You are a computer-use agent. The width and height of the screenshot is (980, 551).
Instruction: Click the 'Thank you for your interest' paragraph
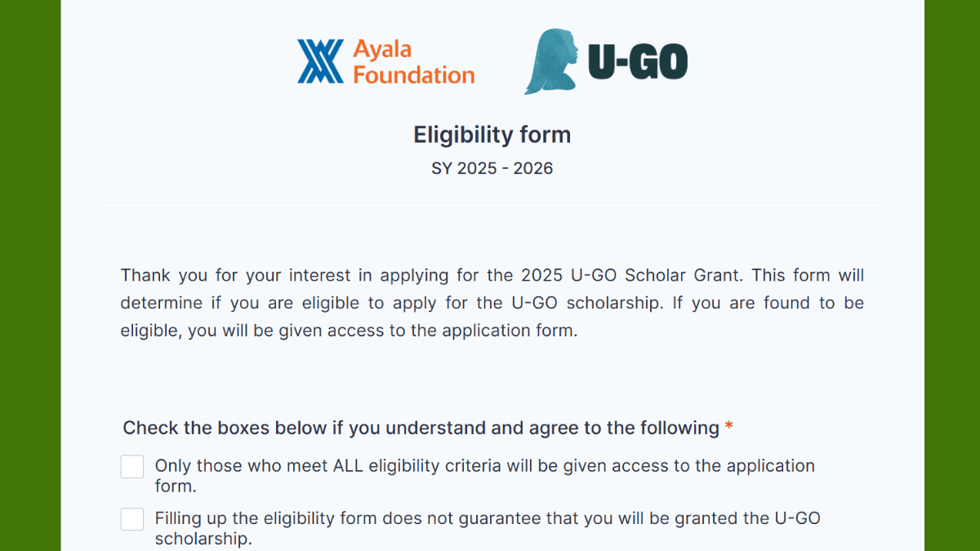(x=492, y=303)
